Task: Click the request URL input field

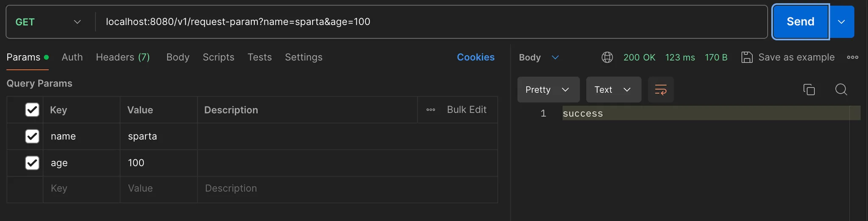Action: (x=431, y=22)
